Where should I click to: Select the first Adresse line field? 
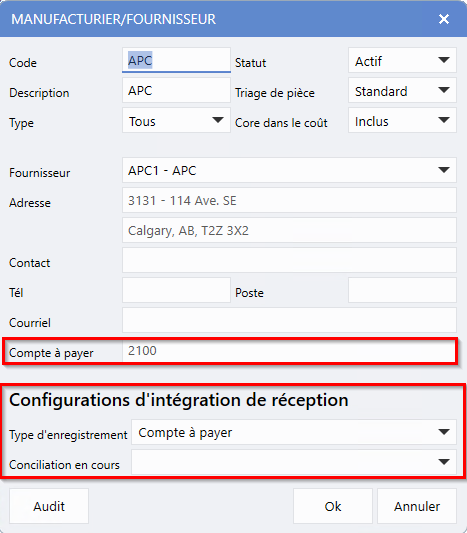[289, 200]
